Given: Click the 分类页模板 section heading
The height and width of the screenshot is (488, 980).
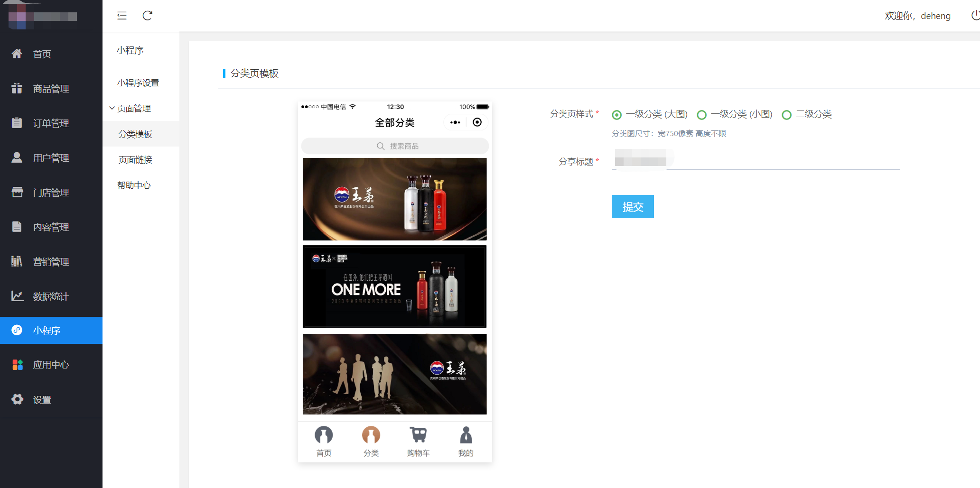Looking at the screenshot, I should [254, 73].
